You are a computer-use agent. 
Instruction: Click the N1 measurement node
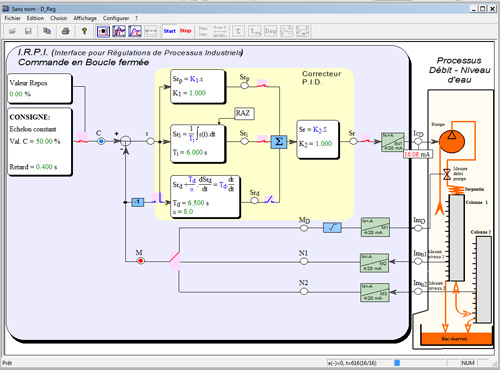(x=304, y=261)
